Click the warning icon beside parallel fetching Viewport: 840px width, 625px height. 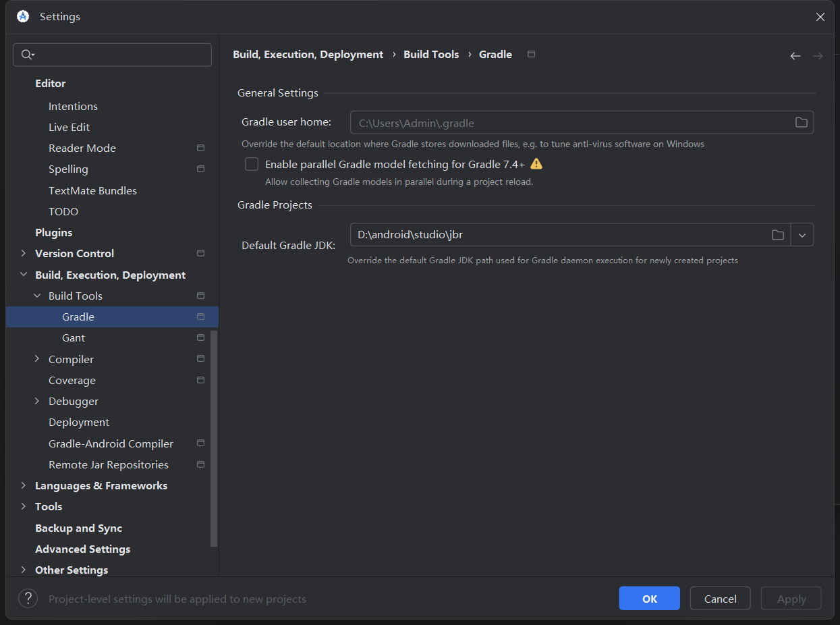(x=536, y=164)
